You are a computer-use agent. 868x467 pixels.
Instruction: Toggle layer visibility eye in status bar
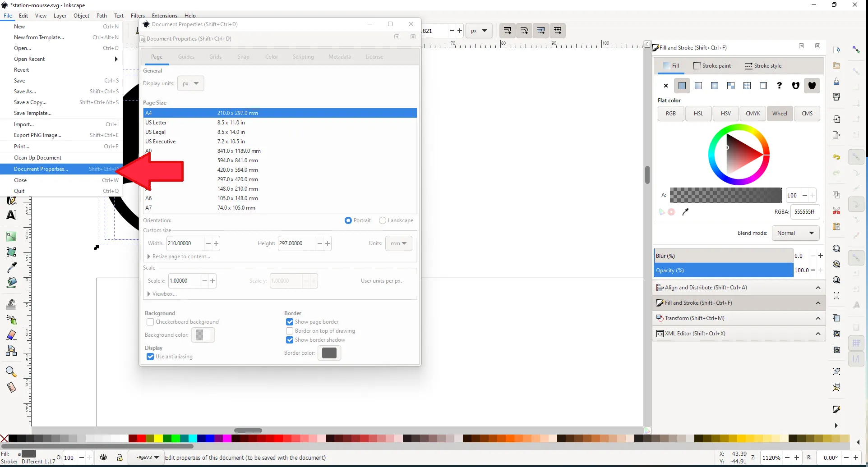coord(103,458)
